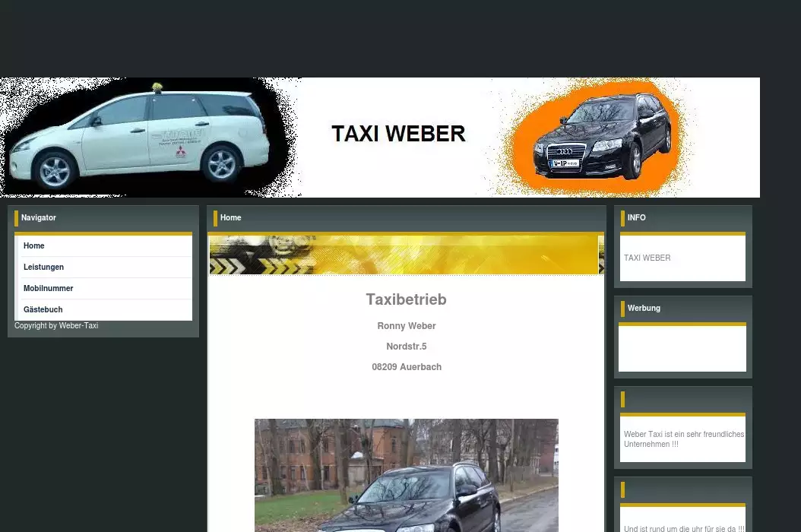The width and height of the screenshot is (801, 532).
Task: Click the TAXI WEBER banner title
Action: tap(398, 135)
